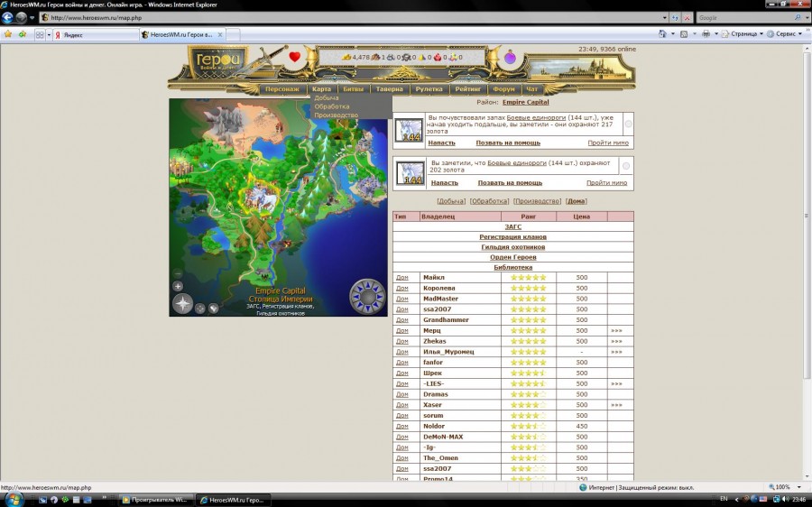
Task: Expand the >>> arrow in -LIES- row
Action: [616, 383]
